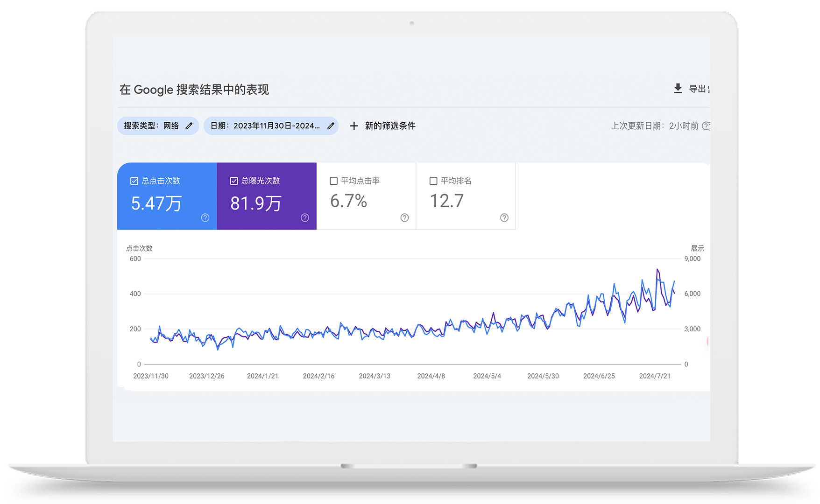
Task: Click the 点击次数 axis label
Action: (x=139, y=248)
